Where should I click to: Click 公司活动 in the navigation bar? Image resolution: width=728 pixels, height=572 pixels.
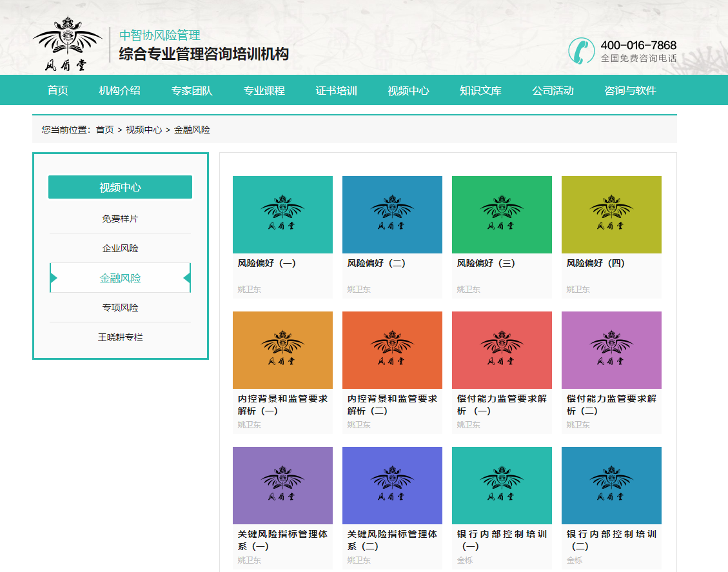[553, 90]
